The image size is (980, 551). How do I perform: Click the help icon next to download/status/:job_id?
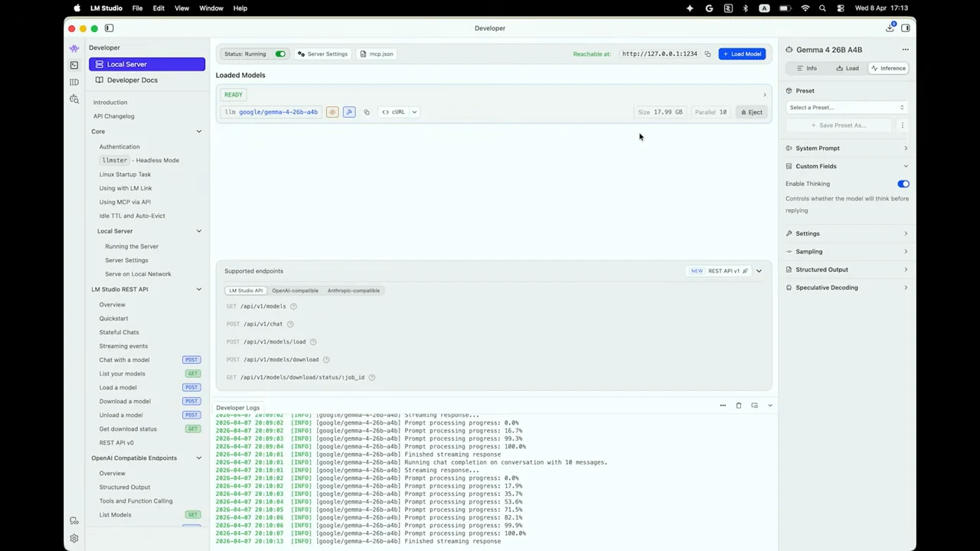pos(372,377)
